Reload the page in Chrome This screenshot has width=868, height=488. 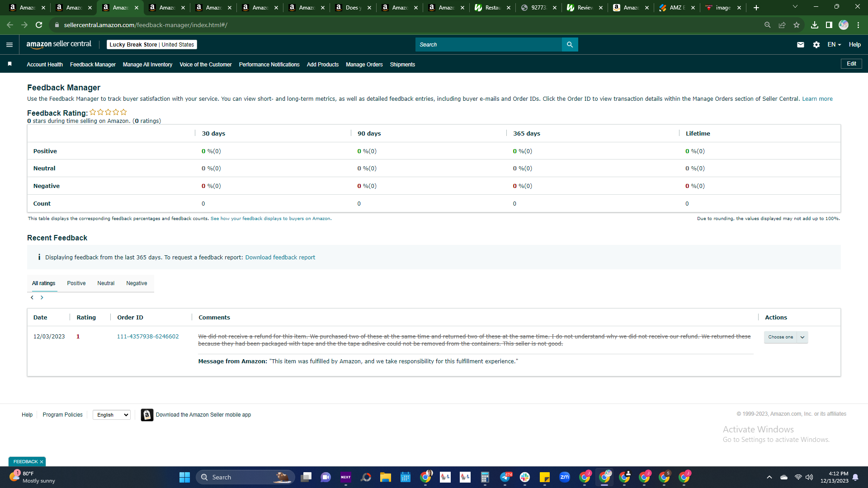(39, 25)
